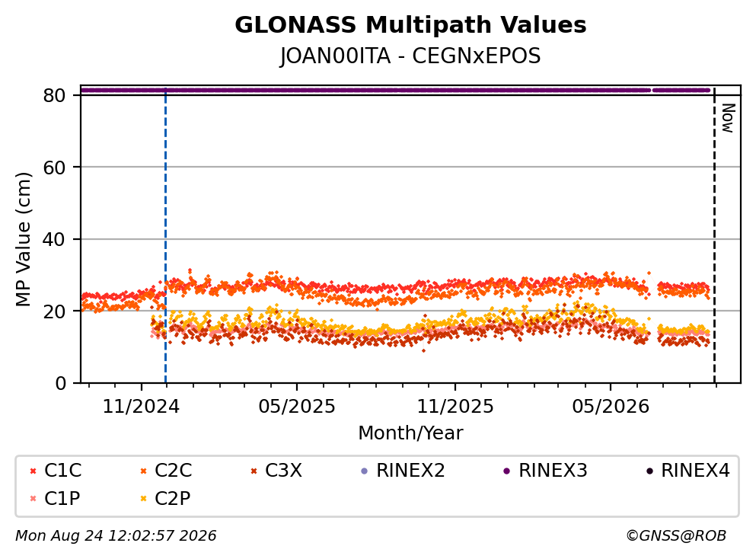Click the RINEX4 legend entry
The image size is (756, 559).
coord(688,470)
